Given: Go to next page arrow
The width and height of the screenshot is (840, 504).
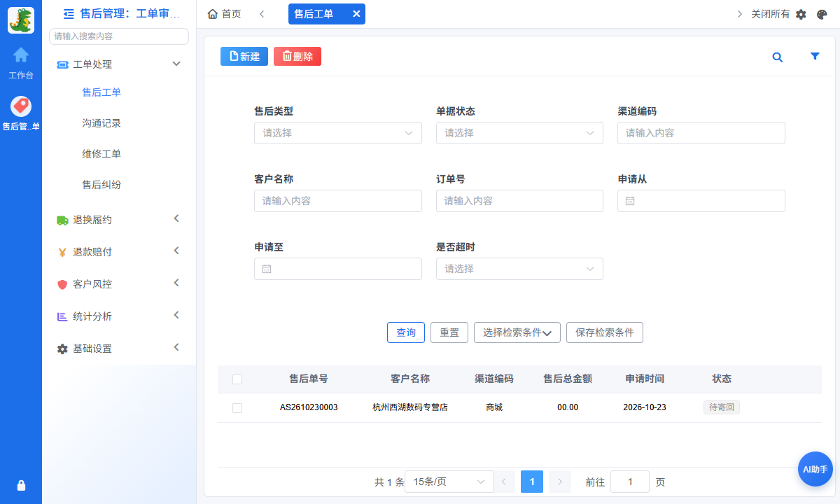Looking at the screenshot, I should pyautogui.click(x=560, y=482).
